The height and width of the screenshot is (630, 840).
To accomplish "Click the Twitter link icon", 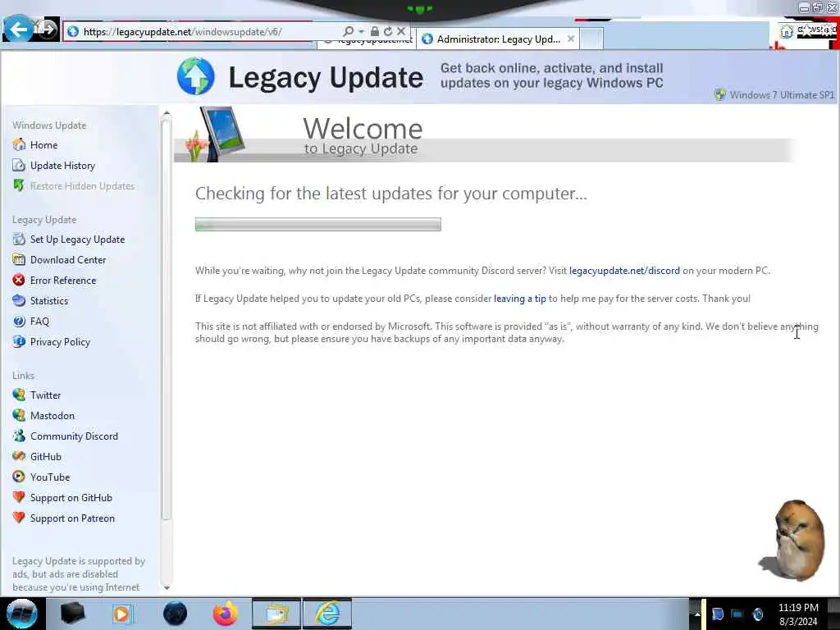I will coord(19,395).
